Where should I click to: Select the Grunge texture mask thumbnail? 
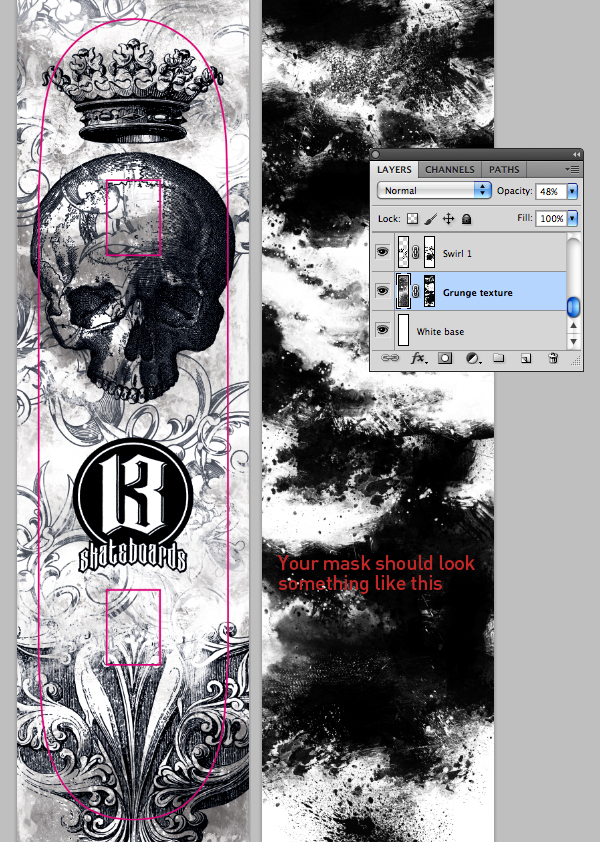429,291
